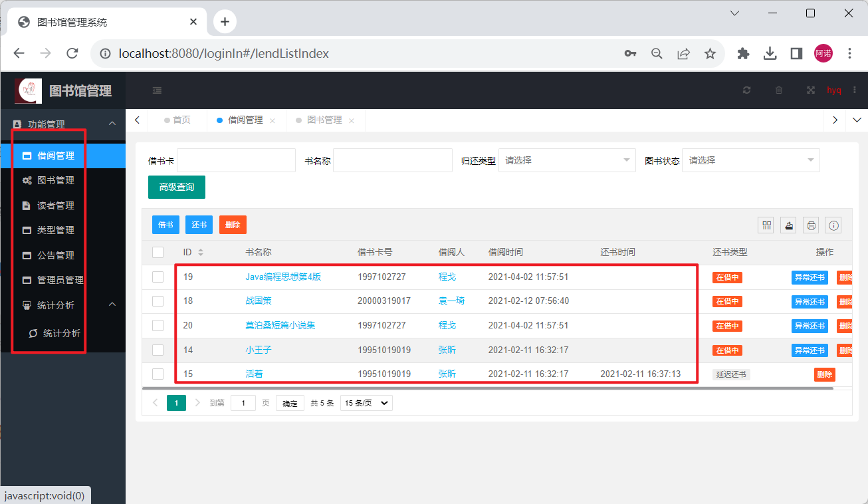Click the refresh icon in top header
This screenshot has height=504, width=868.
tap(746, 90)
